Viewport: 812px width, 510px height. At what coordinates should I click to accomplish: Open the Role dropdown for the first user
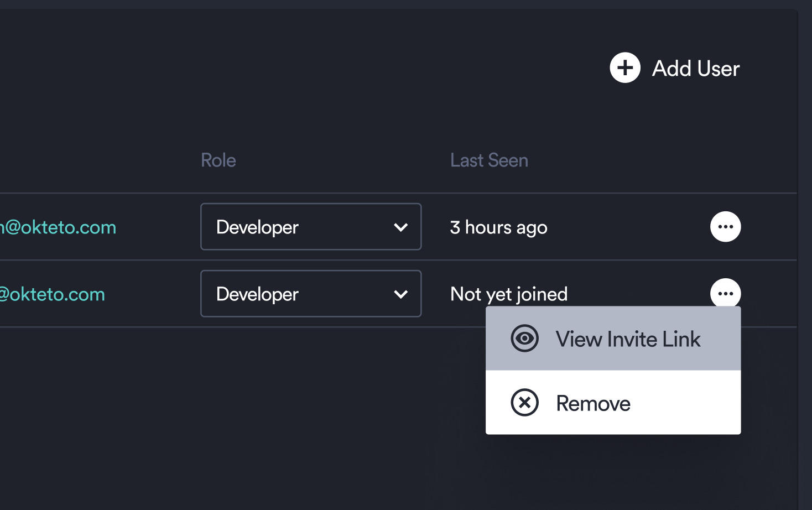tap(310, 227)
